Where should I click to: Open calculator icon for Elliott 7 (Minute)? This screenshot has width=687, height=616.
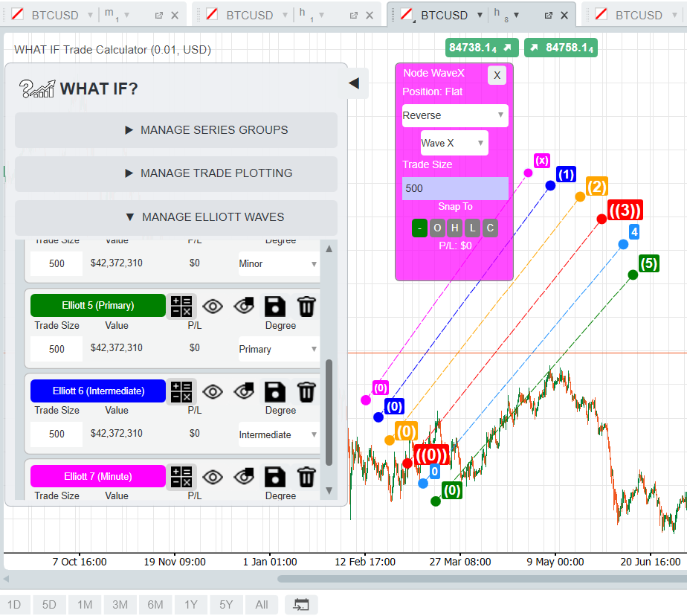click(181, 477)
